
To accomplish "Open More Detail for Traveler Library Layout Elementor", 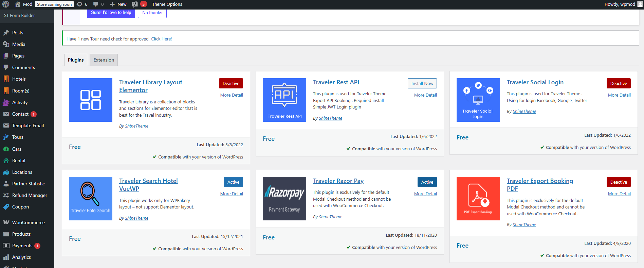I will pos(232,95).
